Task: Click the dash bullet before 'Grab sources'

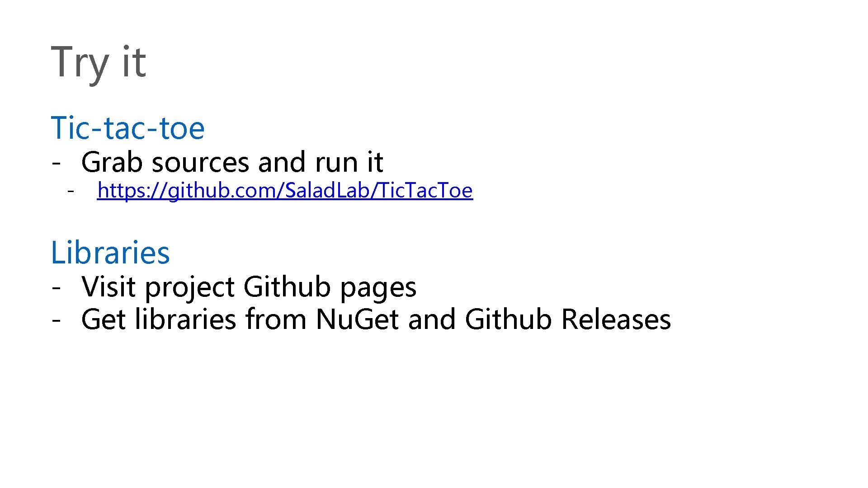Action: 56,162
